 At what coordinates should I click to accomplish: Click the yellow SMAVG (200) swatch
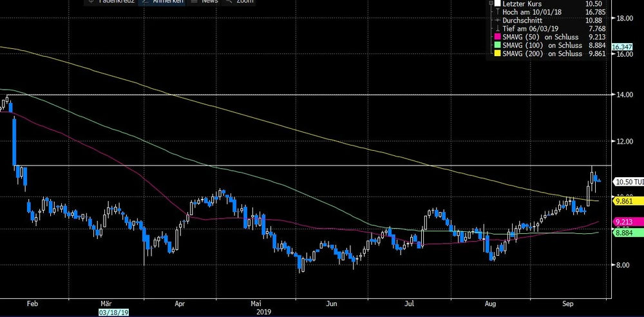[497, 53]
